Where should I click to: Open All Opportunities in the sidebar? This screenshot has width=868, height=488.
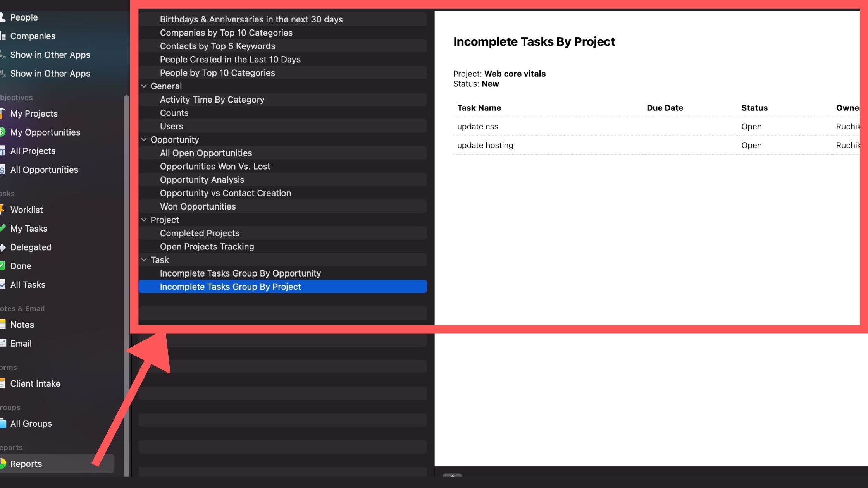[44, 170]
